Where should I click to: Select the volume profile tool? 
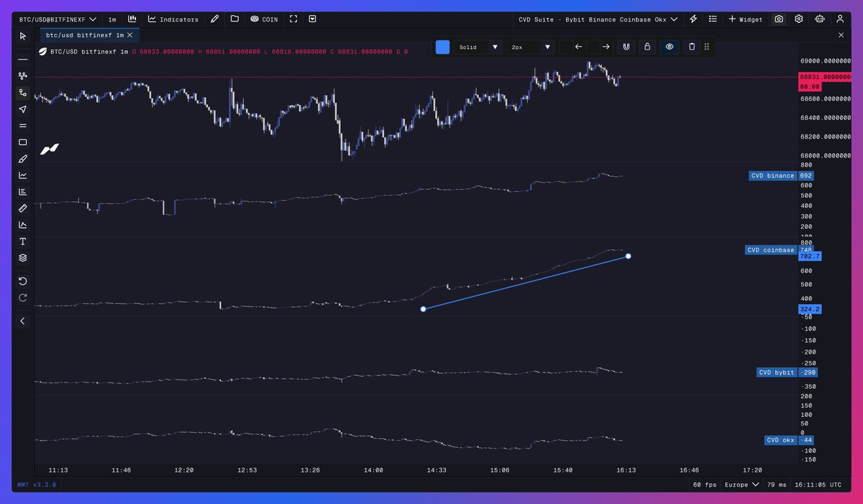click(x=22, y=192)
